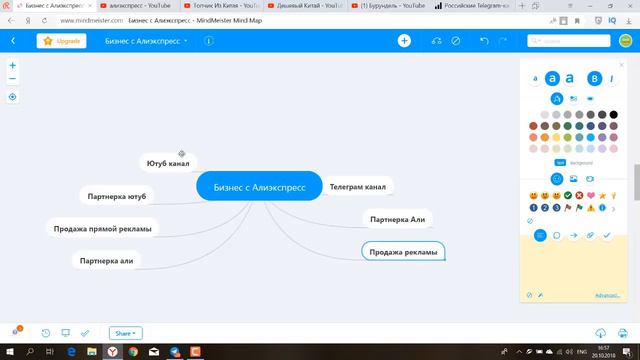Pick the black color swatch
The width and height of the screenshot is (640, 360).
coord(613,115)
